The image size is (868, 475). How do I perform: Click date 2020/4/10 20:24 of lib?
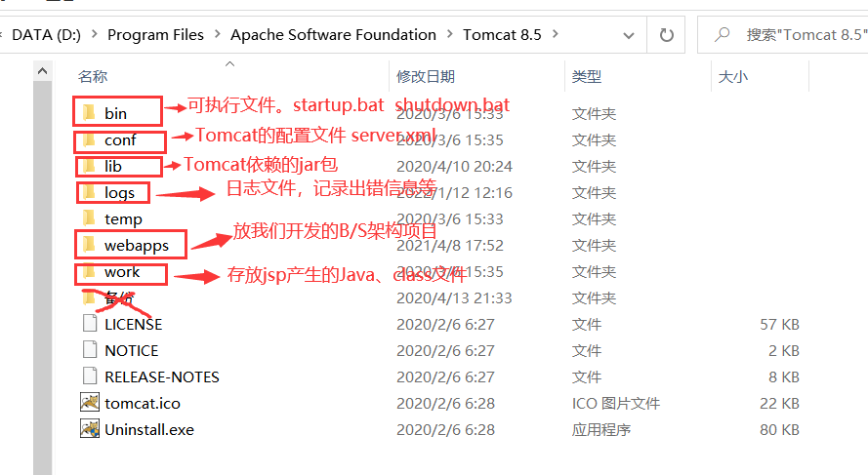(454, 167)
